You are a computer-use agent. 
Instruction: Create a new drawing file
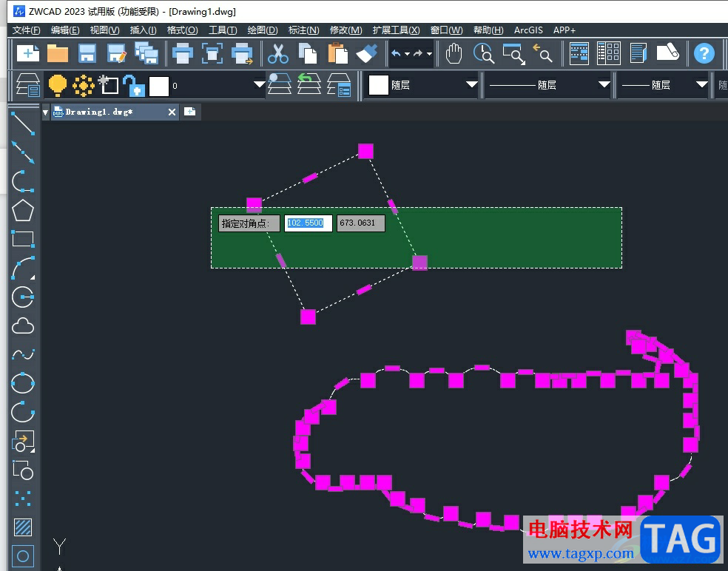pos(28,53)
